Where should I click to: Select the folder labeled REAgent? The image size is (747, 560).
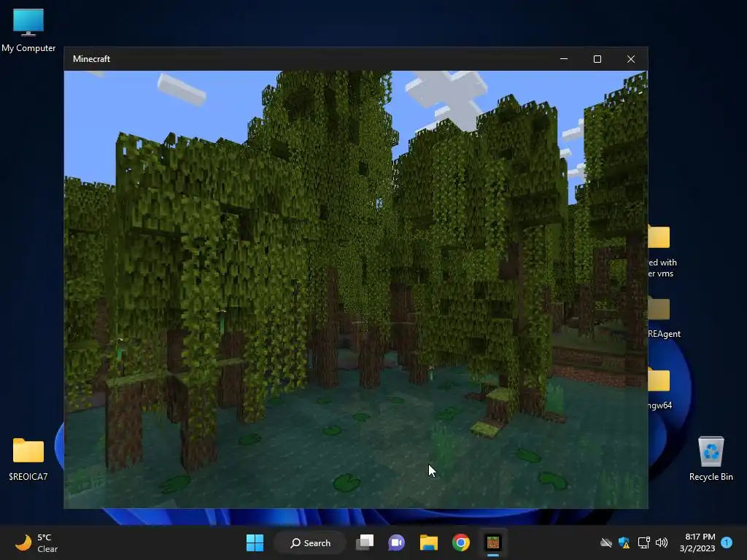point(664,316)
